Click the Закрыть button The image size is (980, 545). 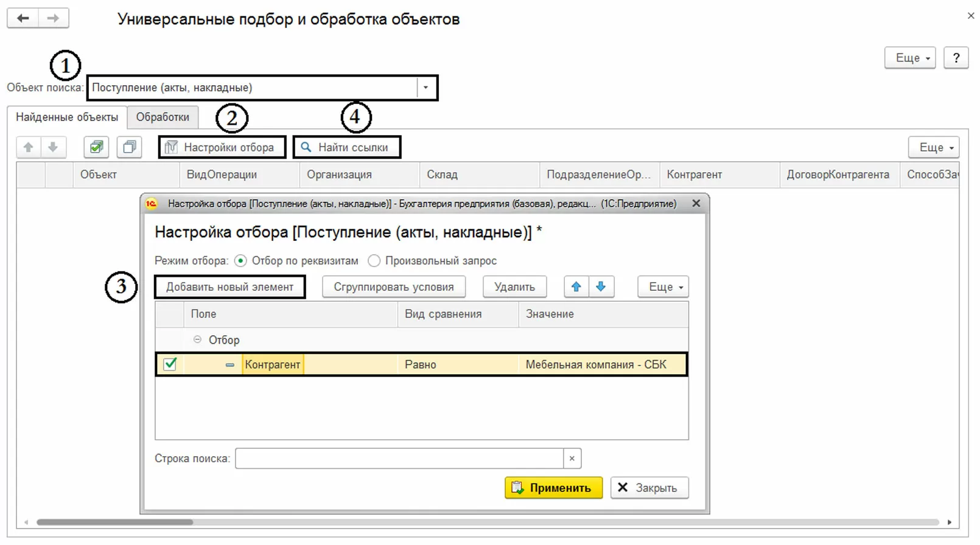649,488
